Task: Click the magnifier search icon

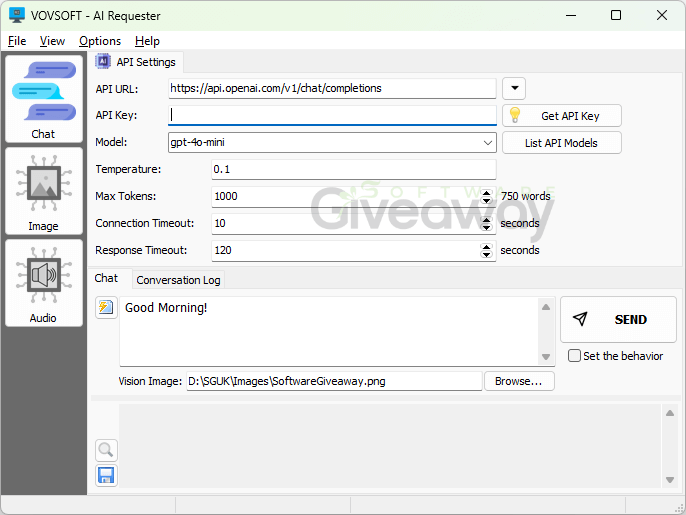Action: coord(106,450)
